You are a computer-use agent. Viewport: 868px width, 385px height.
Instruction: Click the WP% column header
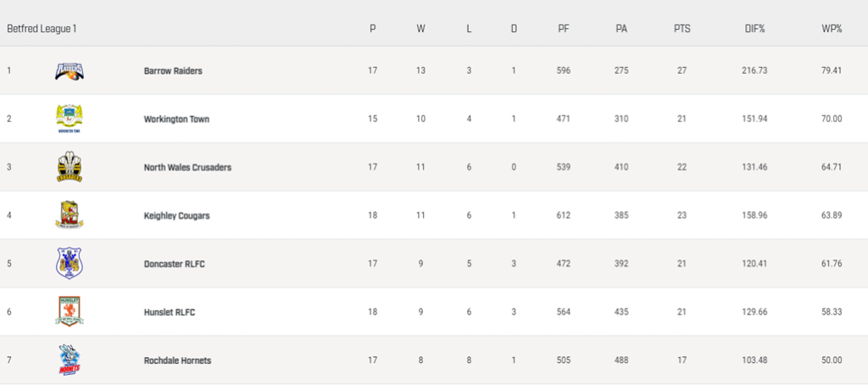(x=831, y=28)
